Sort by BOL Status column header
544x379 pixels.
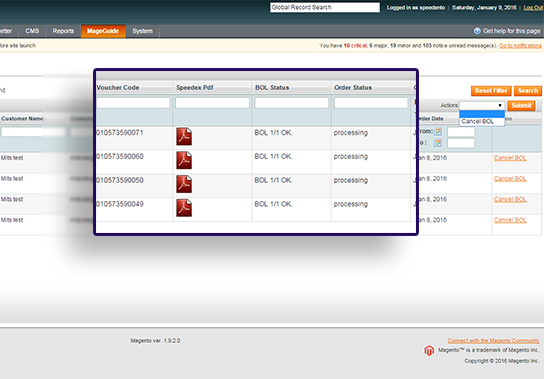coord(272,87)
